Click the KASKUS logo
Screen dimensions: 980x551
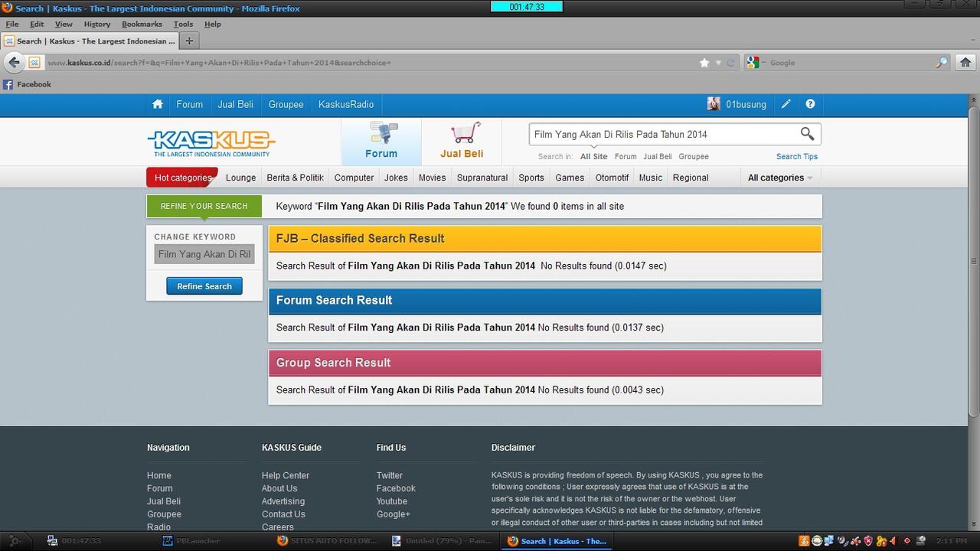coord(211,142)
